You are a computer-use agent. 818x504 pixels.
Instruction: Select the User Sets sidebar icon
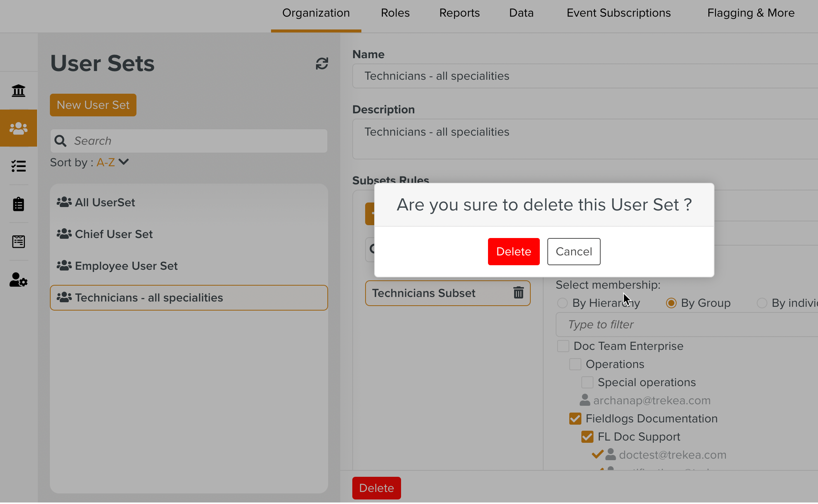19,128
